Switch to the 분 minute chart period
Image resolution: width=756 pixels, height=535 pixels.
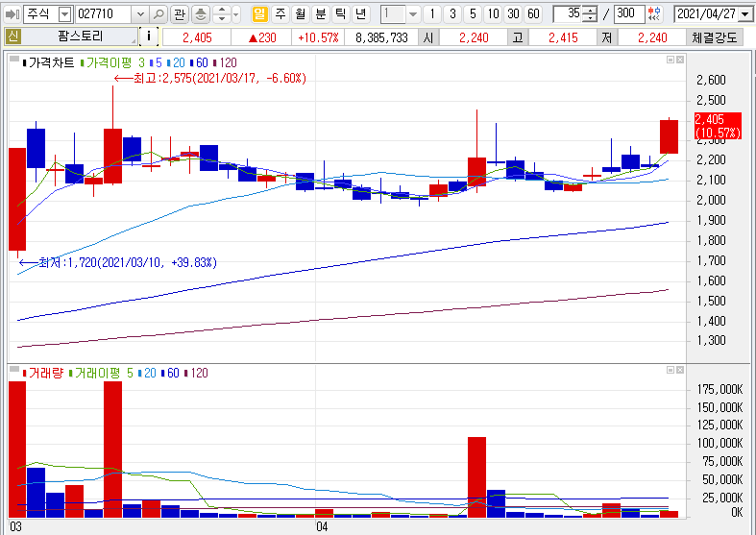pos(321,14)
